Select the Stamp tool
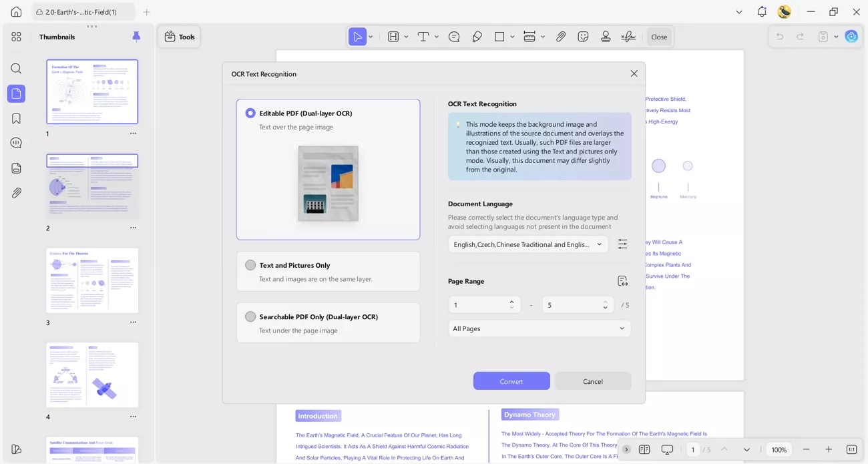Viewport: 868px width, 464px height. [606, 37]
